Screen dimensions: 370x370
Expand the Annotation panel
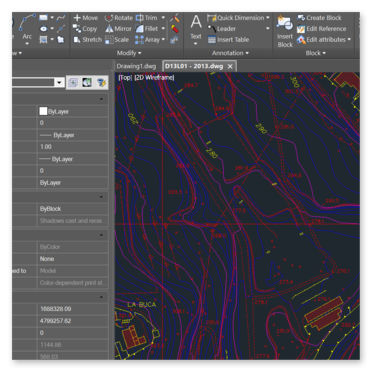tap(230, 53)
